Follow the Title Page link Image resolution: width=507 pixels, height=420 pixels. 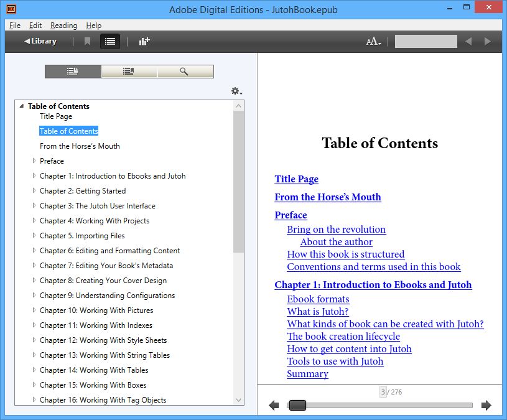[297, 179]
